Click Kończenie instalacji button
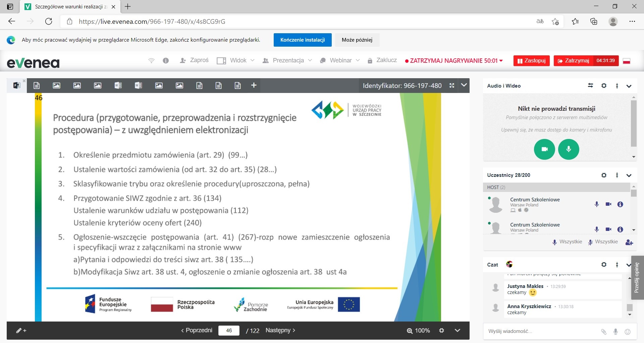Image resolution: width=644 pixels, height=343 pixels. coord(303,40)
